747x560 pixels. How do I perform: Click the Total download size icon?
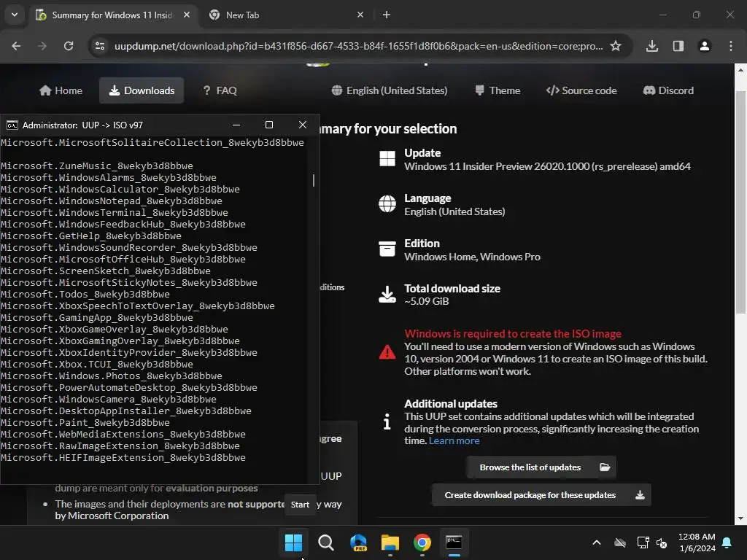pos(387,295)
